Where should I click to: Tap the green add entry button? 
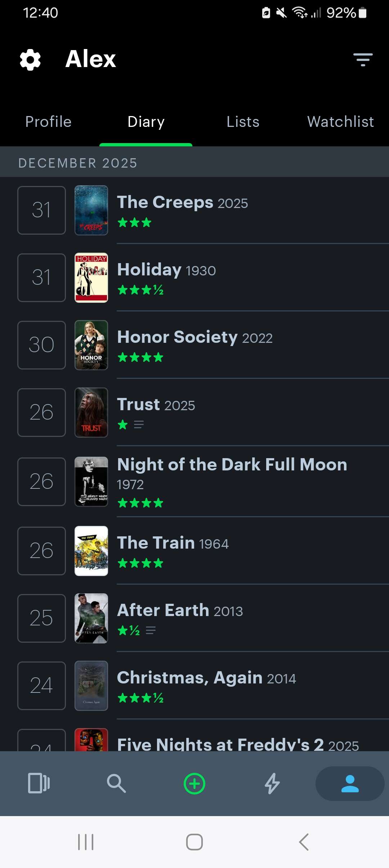(x=194, y=784)
